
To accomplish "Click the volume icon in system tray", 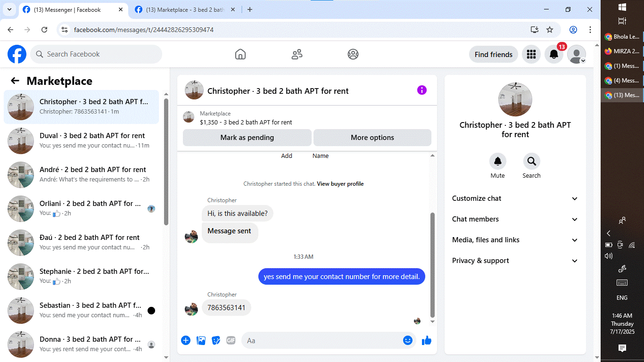I will pos(609,256).
